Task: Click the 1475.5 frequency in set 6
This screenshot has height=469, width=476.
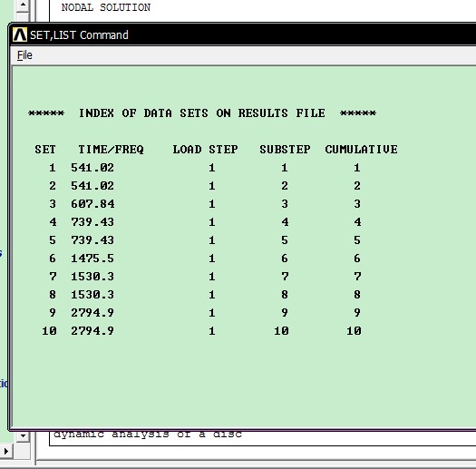Action: point(92,259)
